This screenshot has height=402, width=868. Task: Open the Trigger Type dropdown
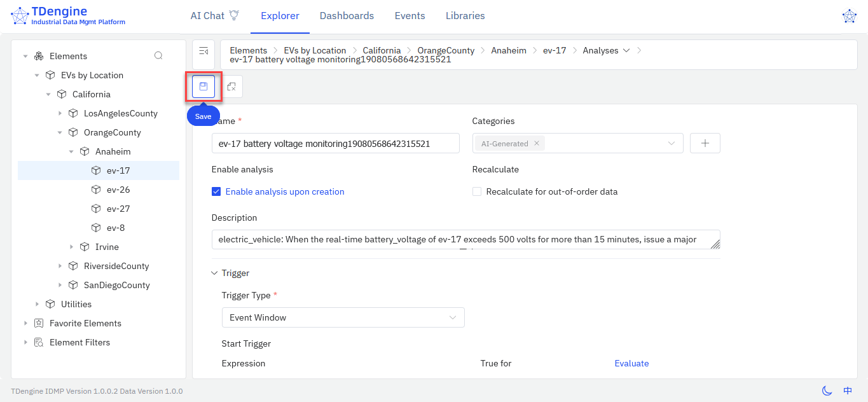tap(343, 317)
